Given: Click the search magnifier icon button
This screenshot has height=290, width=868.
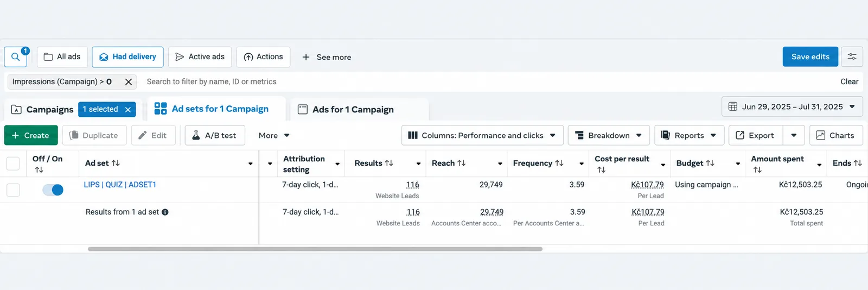Looking at the screenshot, I should click(x=16, y=57).
